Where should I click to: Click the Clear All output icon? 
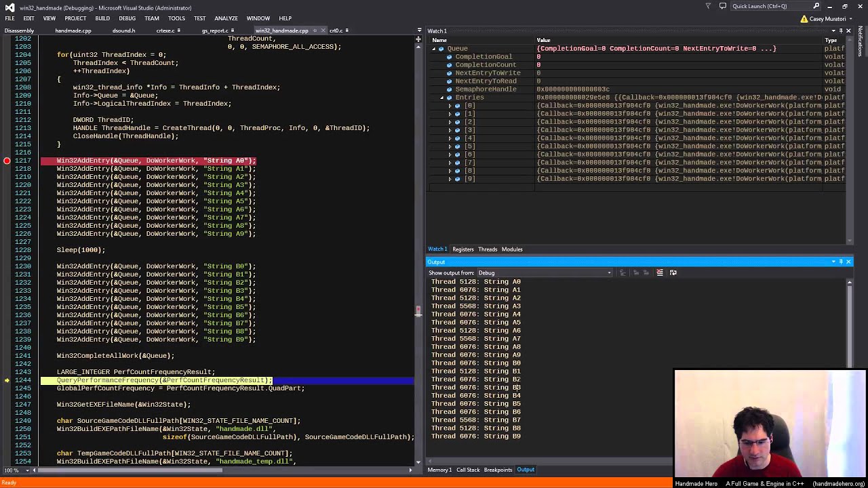[660, 272]
